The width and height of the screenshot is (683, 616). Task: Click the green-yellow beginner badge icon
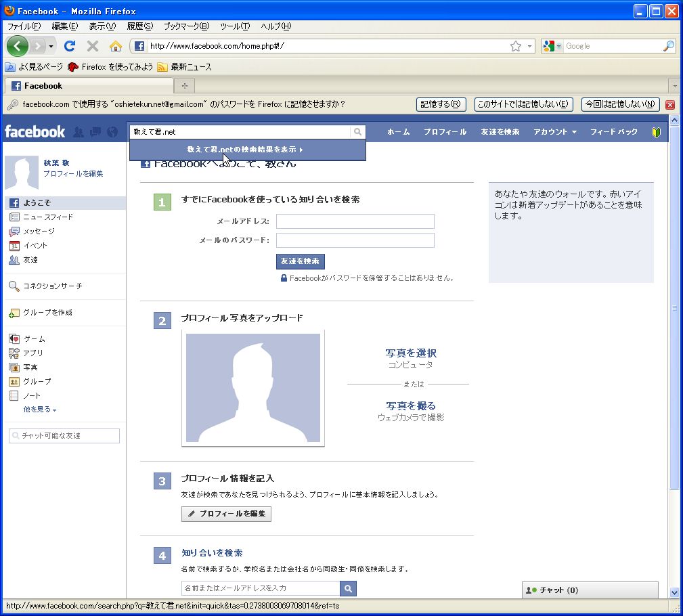click(x=656, y=132)
